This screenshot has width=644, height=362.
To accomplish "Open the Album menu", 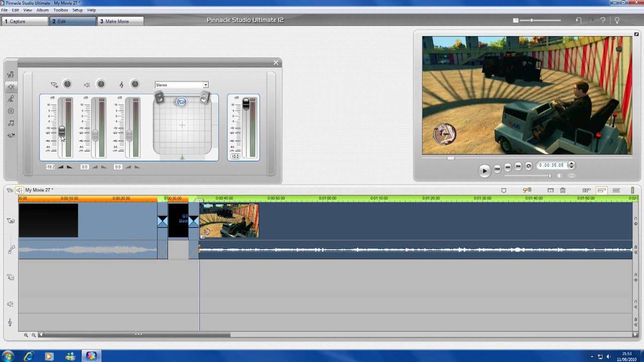I will (43, 10).
